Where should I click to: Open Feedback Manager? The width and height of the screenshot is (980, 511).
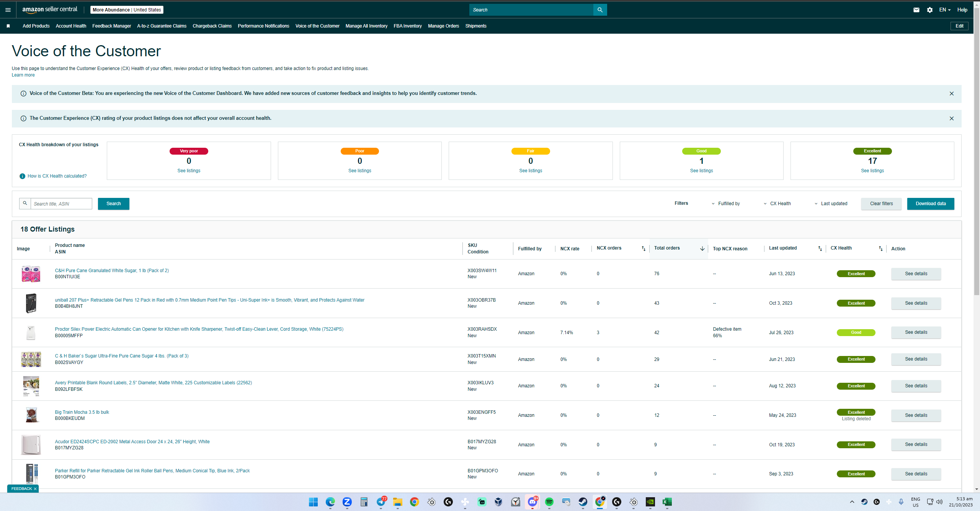click(x=111, y=26)
